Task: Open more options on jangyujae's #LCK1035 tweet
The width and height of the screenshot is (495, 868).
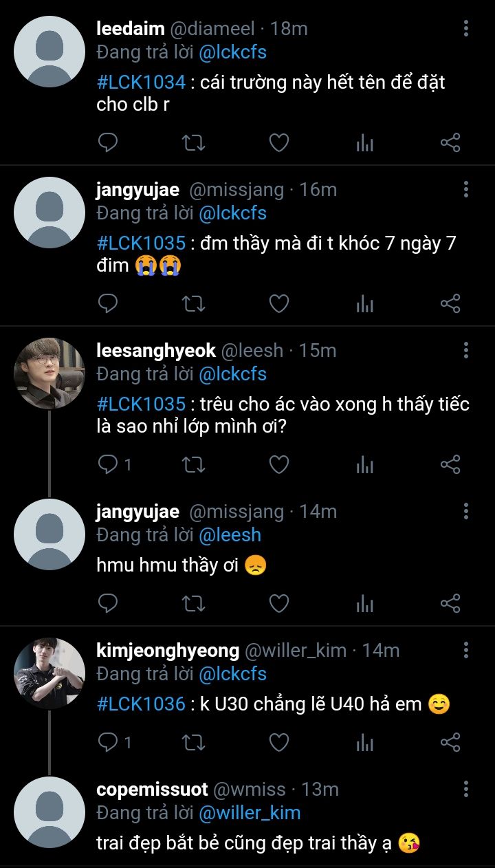Action: click(466, 190)
